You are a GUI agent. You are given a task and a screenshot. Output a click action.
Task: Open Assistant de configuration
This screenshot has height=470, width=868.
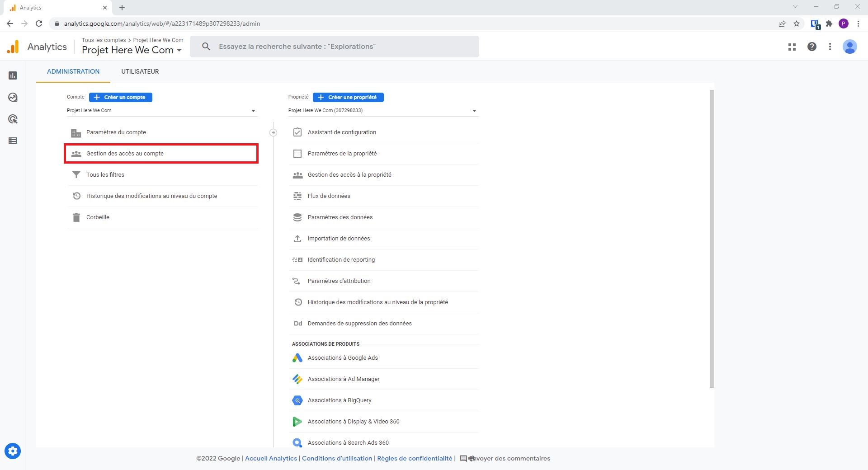click(384, 132)
